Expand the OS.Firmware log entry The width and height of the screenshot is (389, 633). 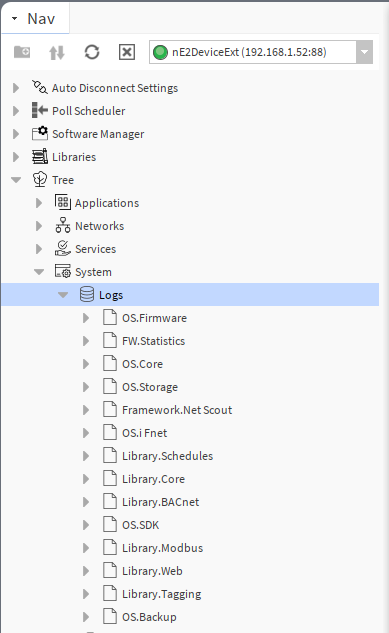[x=86, y=318]
